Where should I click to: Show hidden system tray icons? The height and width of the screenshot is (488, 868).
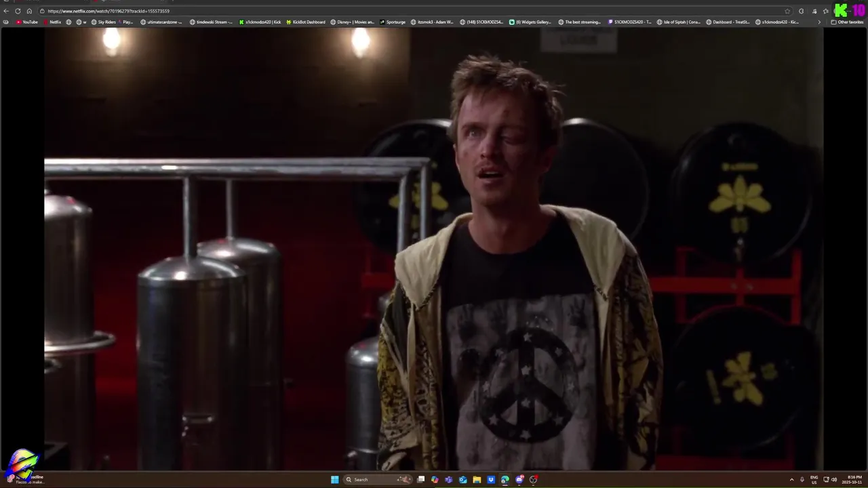[791, 479]
